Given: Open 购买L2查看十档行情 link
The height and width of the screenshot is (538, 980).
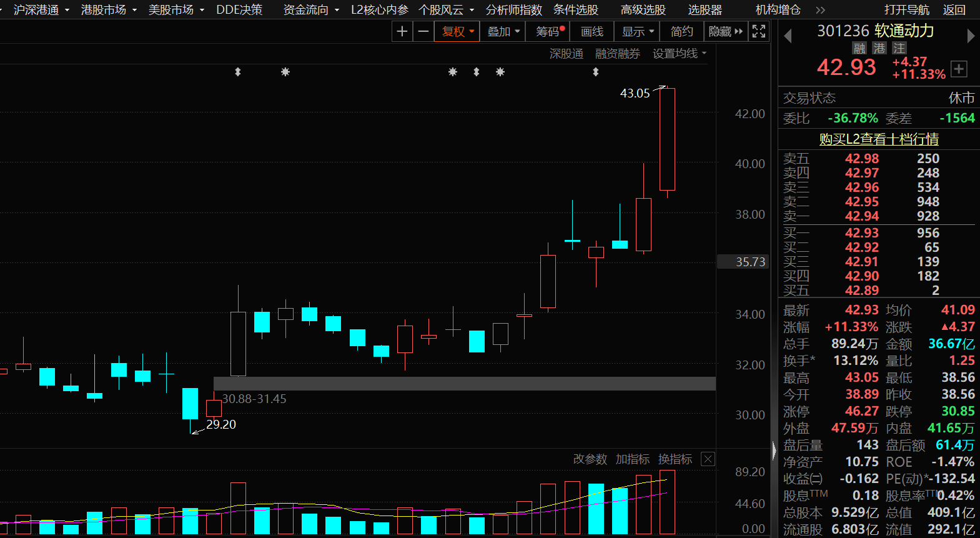Looking at the screenshot, I should click(879, 139).
